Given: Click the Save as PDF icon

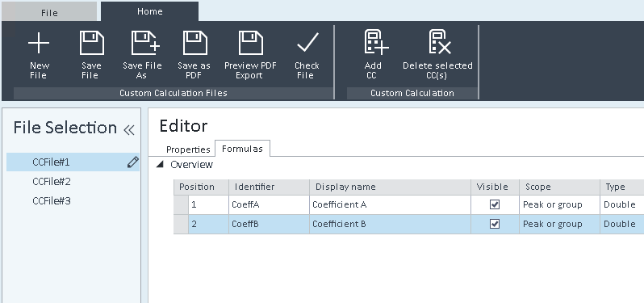Looking at the screenshot, I should point(194,43).
